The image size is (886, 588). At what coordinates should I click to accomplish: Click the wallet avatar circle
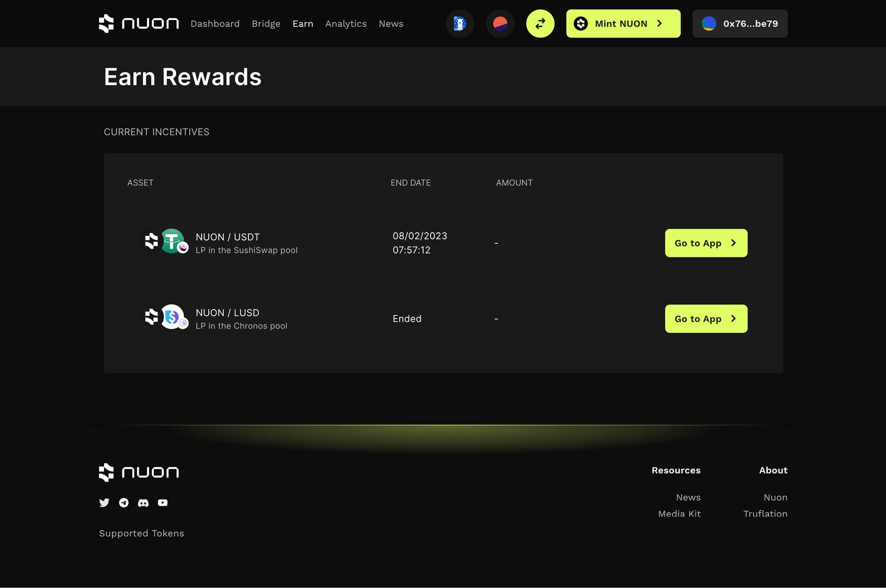(x=709, y=24)
